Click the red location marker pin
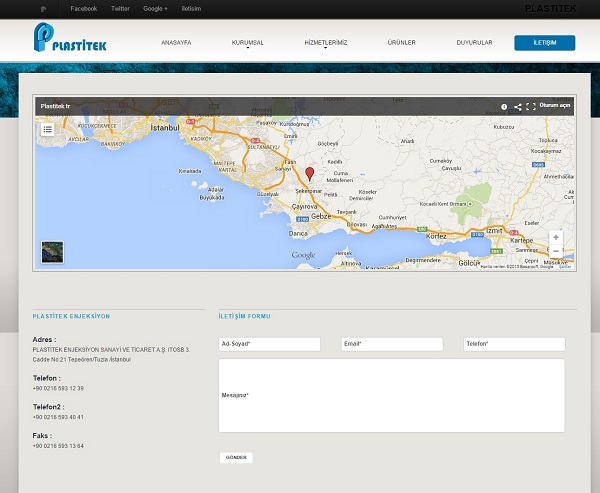Image resolution: width=600 pixels, height=493 pixels. point(310,173)
